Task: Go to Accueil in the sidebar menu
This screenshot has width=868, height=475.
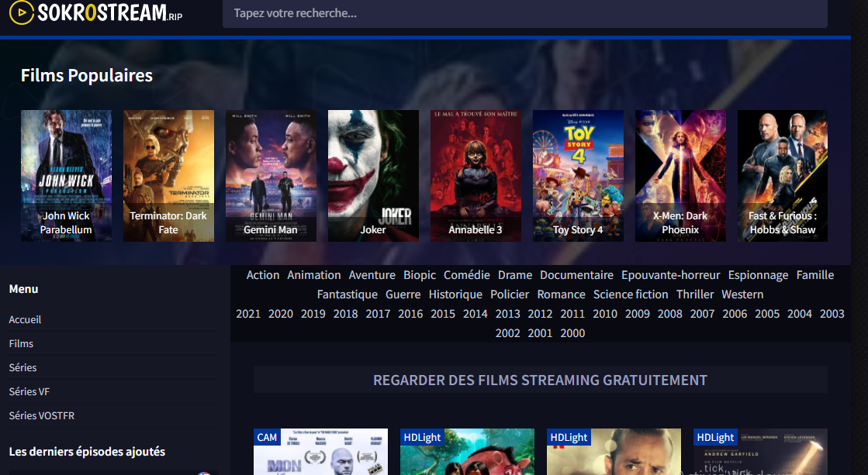Action: click(25, 319)
